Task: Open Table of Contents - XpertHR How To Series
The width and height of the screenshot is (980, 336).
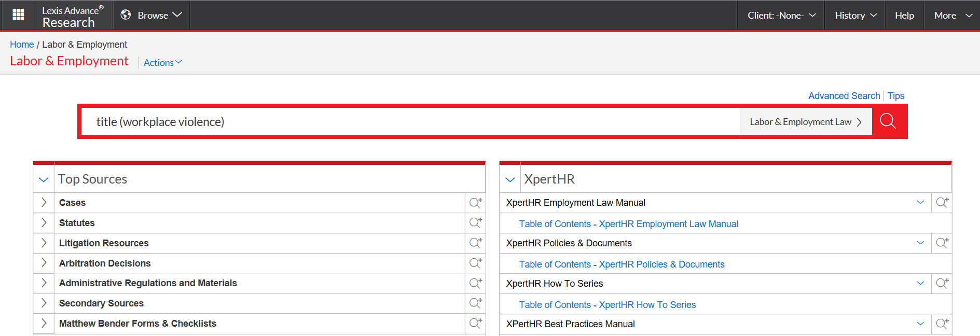Action: (x=608, y=305)
